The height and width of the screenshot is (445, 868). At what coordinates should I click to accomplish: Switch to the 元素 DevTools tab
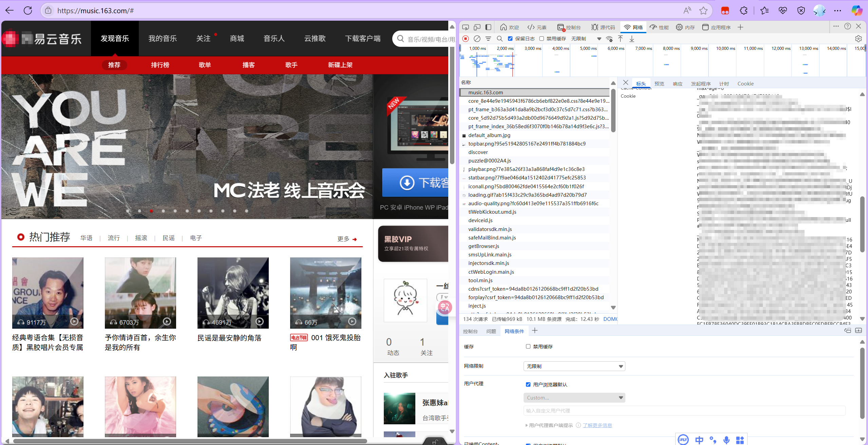click(x=537, y=27)
